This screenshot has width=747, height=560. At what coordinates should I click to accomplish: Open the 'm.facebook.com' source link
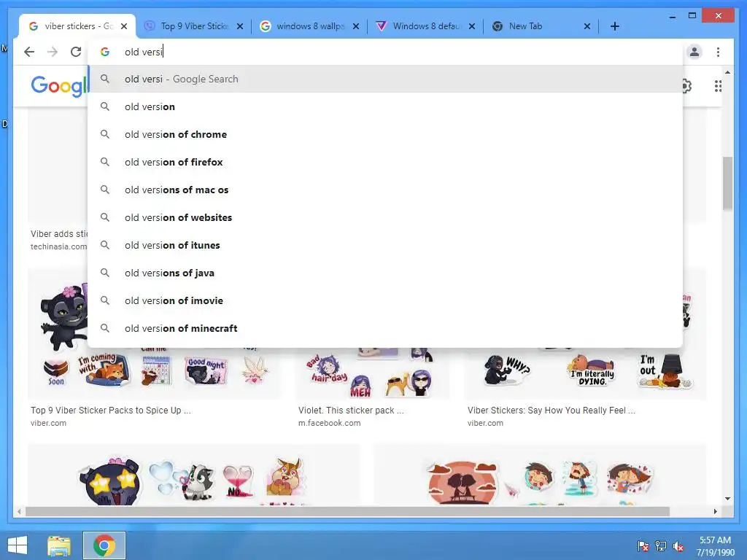(329, 423)
